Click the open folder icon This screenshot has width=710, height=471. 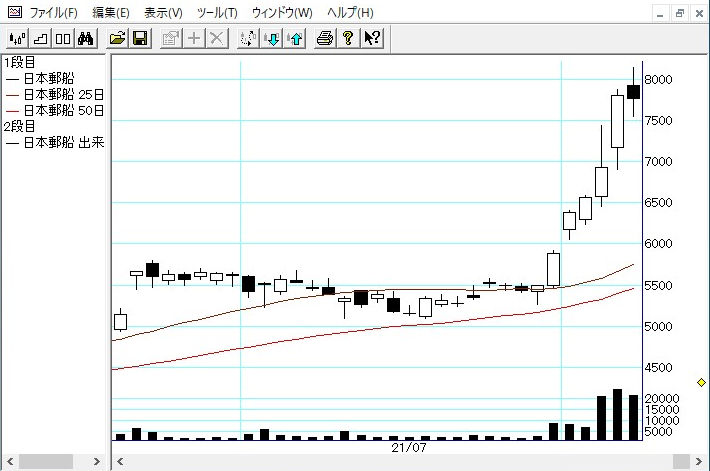118,39
